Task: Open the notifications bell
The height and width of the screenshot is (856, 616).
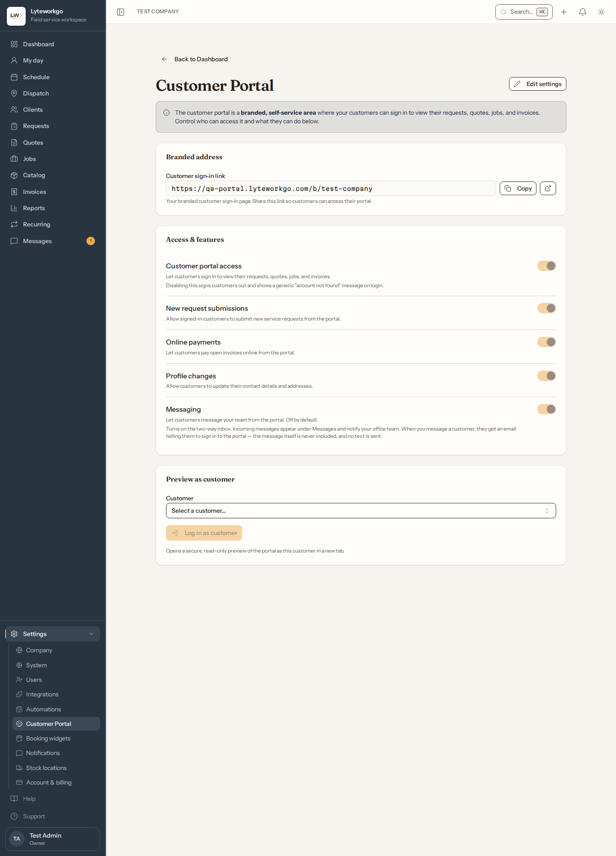Action: point(583,12)
